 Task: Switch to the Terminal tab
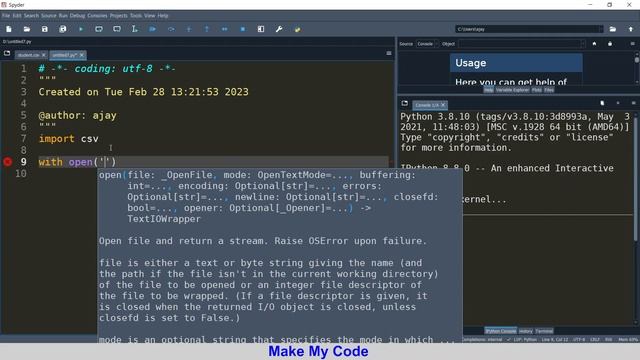(x=544, y=331)
